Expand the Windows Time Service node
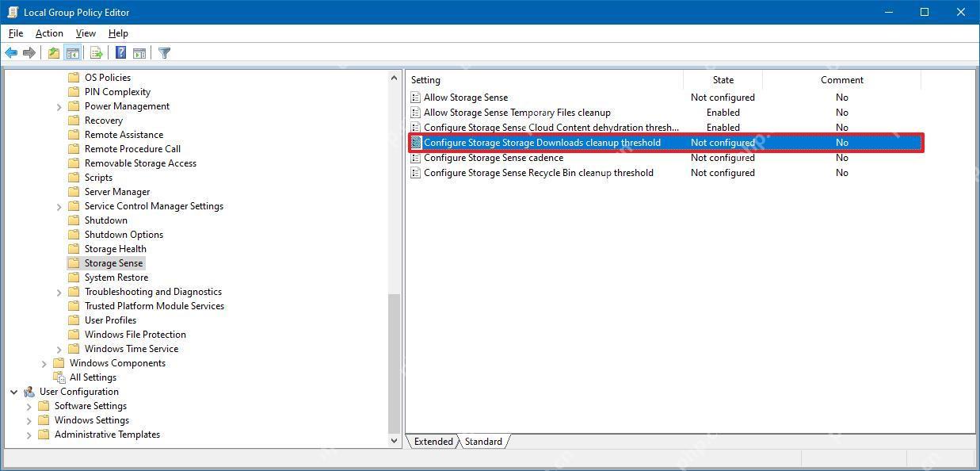Screen dimensions: 980x471 59,349
